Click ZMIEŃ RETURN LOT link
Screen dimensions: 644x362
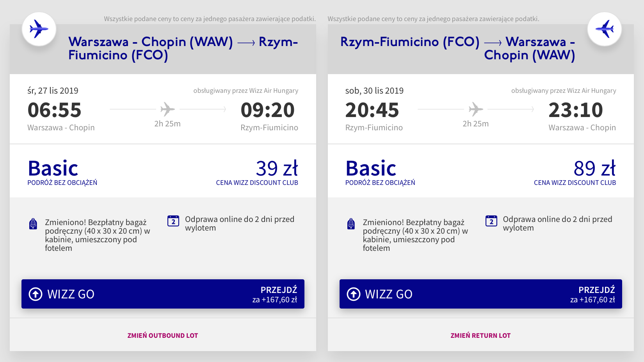tap(480, 335)
